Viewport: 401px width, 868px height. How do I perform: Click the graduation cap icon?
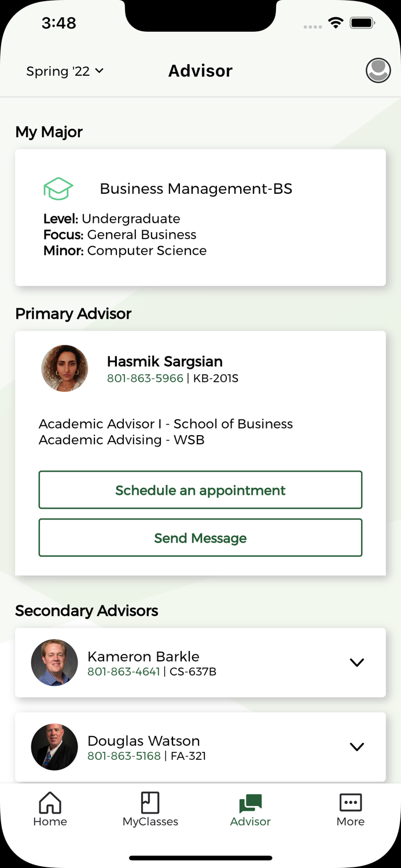58,188
